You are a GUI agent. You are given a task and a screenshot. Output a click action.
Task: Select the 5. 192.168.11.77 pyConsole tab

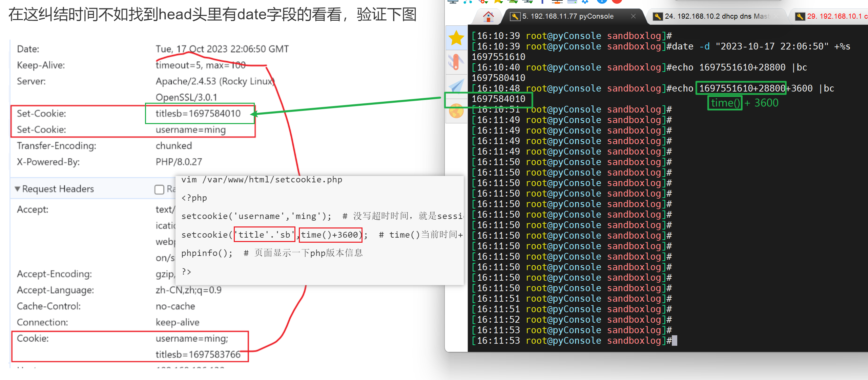point(568,16)
